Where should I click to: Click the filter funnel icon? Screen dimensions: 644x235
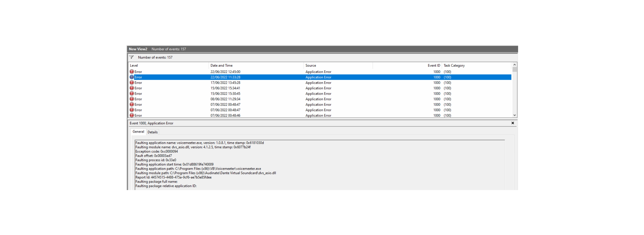click(x=131, y=57)
